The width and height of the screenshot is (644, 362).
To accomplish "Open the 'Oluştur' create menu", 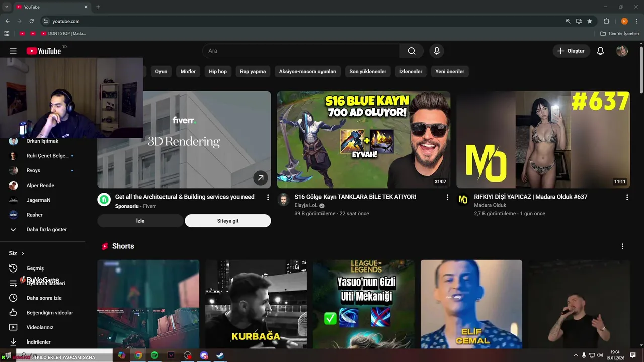I will 572,51.
